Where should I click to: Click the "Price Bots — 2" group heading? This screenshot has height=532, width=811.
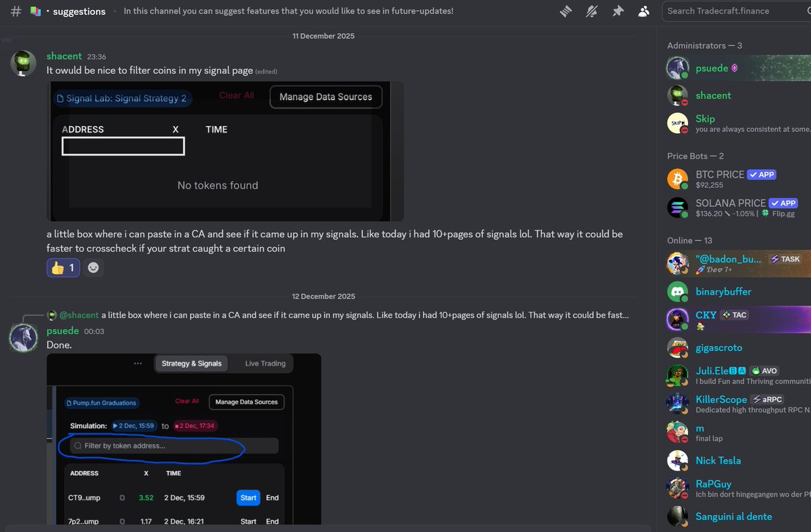[695, 156]
